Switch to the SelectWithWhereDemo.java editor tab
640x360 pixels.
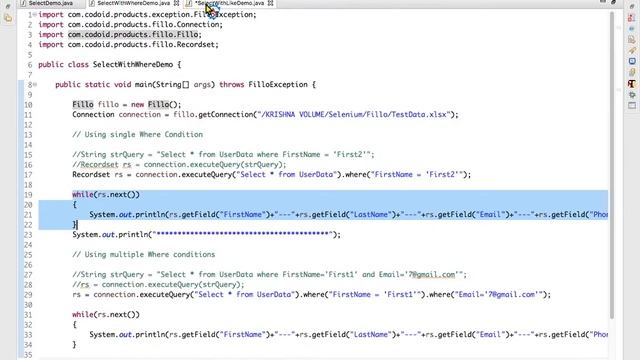133,3
